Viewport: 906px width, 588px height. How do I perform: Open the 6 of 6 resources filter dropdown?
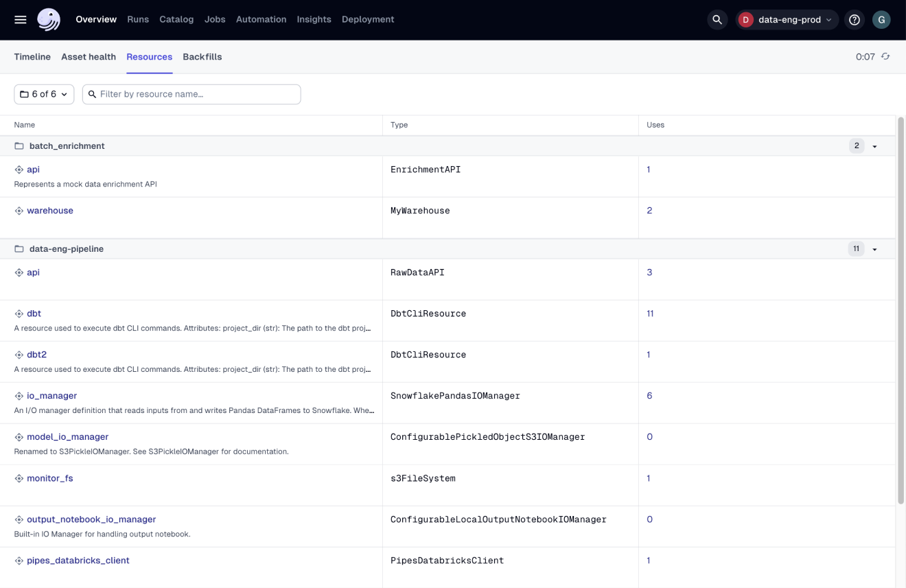pyautogui.click(x=43, y=94)
